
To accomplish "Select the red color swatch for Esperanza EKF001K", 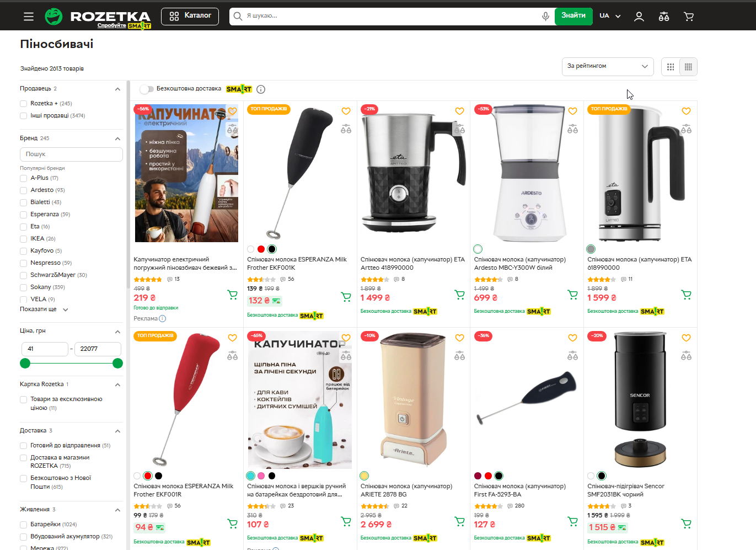I will coord(261,249).
